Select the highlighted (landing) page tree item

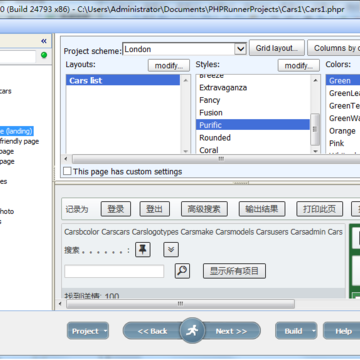point(17,131)
